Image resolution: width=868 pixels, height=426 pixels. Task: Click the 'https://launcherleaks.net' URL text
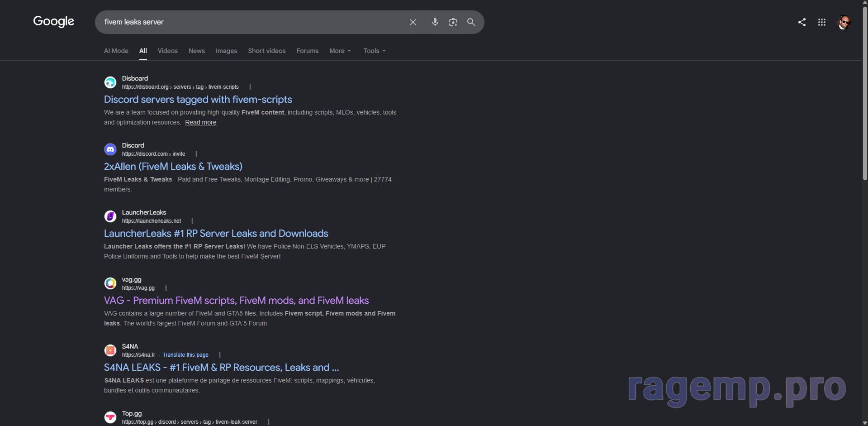(152, 221)
